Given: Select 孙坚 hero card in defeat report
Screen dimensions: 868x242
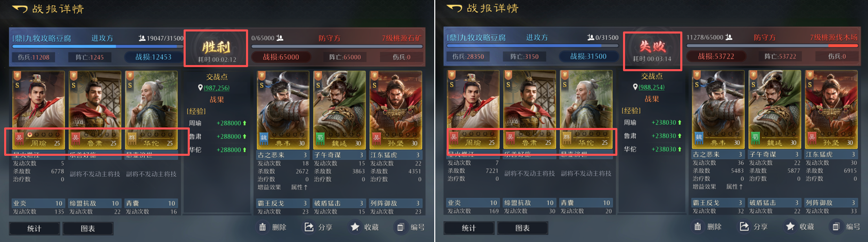Looking at the screenshot, I should point(831,109).
